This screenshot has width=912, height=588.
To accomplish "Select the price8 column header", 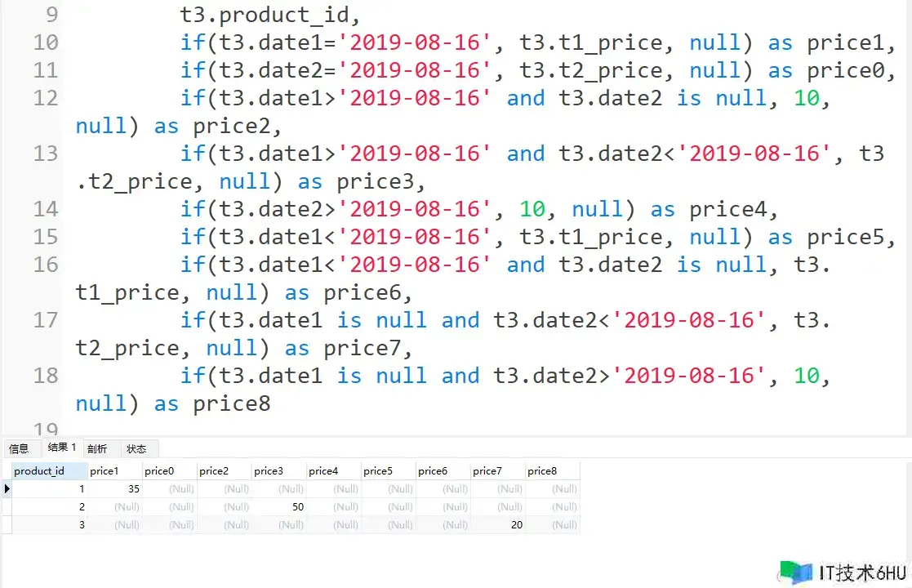I will tap(552, 470).
